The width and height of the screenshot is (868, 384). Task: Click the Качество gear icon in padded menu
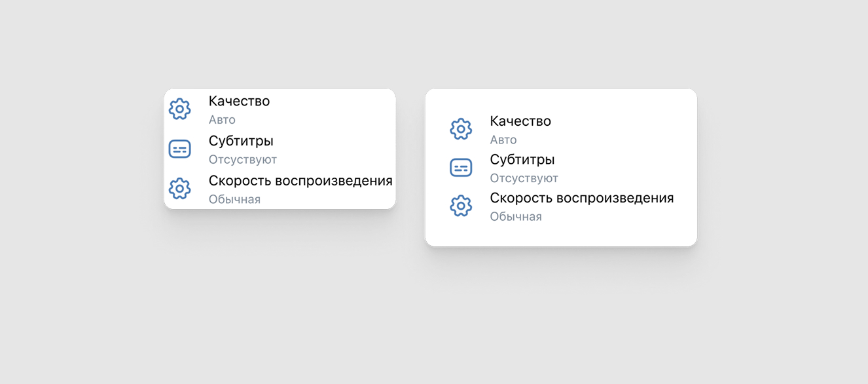pos(461,129)
